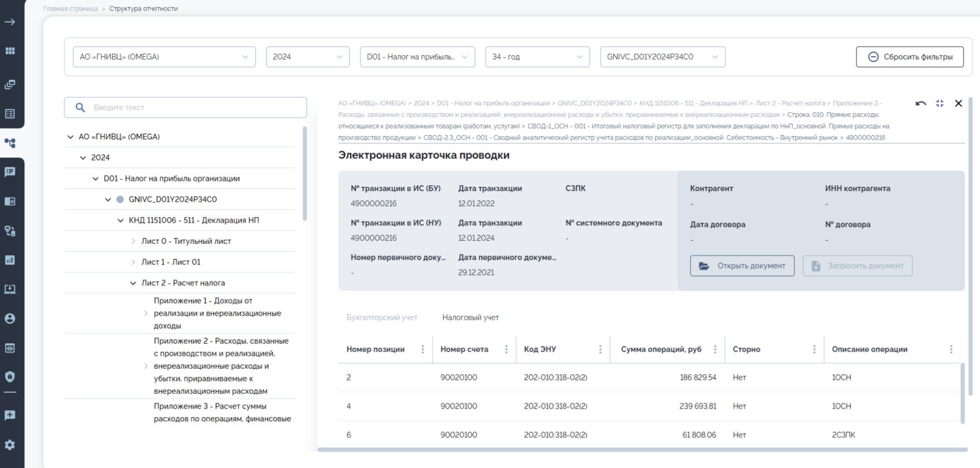Viewport: 980px width, 468px height.
Task: Open column menu for Номер позиции
Action: coord(423,350)
